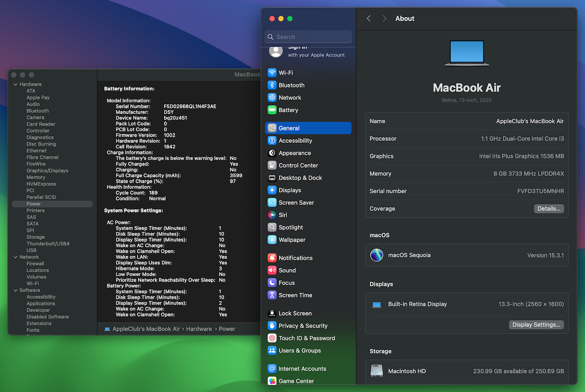The image size is (585, 392).
Task: Click the Macintosh HD disk icon
Action: click(377, 371)
